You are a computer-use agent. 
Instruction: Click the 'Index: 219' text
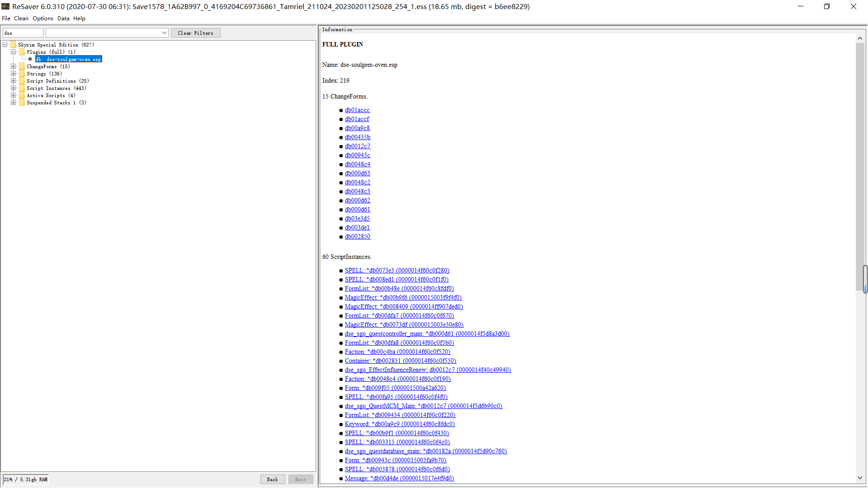pos(336,81)
